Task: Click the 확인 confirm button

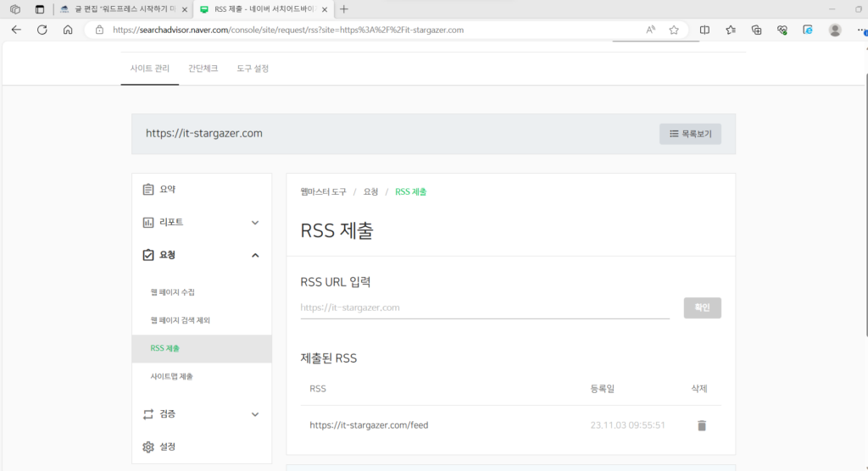Action: tap(702, 308)
